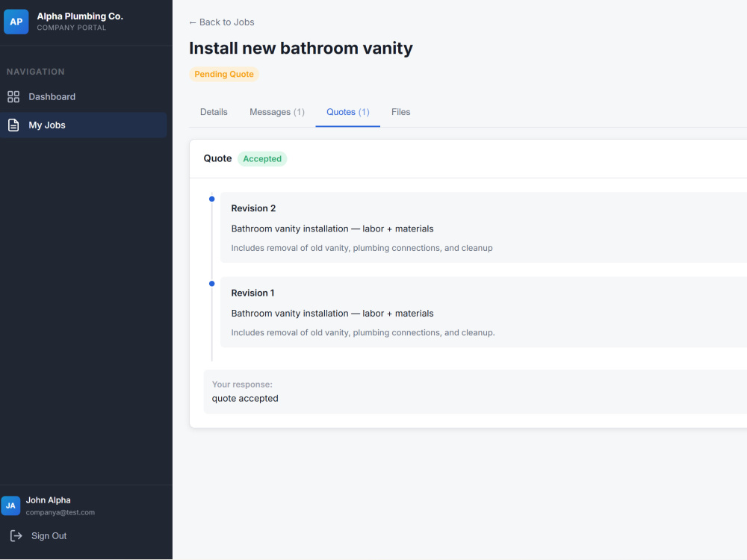This screenshot has width=747, height=560.
Task: Click Revision 2 vanity installation description
Action: (x=332, y=229)
